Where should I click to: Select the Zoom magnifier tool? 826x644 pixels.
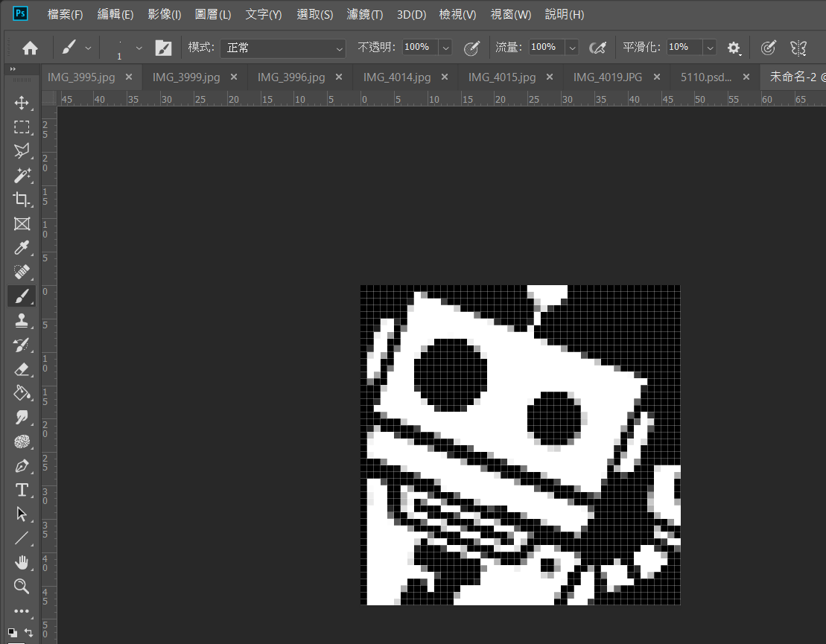click(x=22, y=586)
